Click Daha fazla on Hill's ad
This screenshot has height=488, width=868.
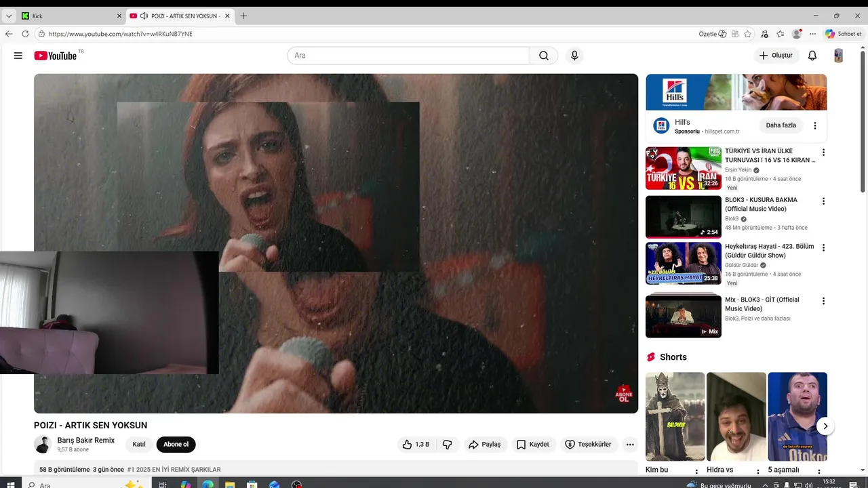coord(781,125)
